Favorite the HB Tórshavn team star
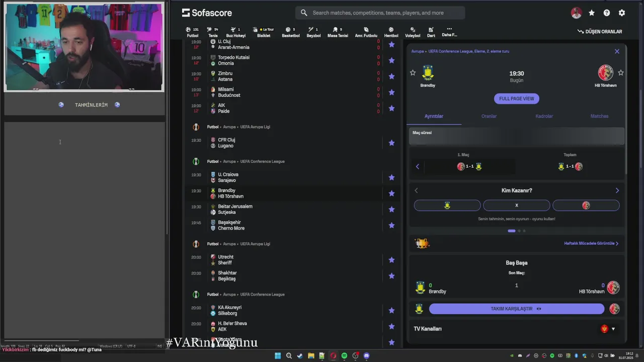The width and height of the screenshot is (644, 362). (x=620, y=73)
